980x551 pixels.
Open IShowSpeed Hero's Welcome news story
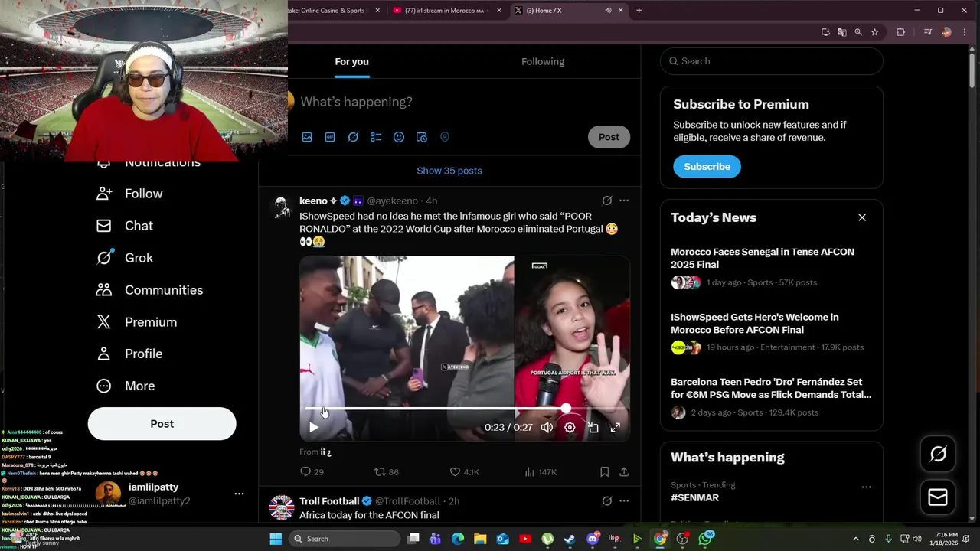click(x=772, y=332)
